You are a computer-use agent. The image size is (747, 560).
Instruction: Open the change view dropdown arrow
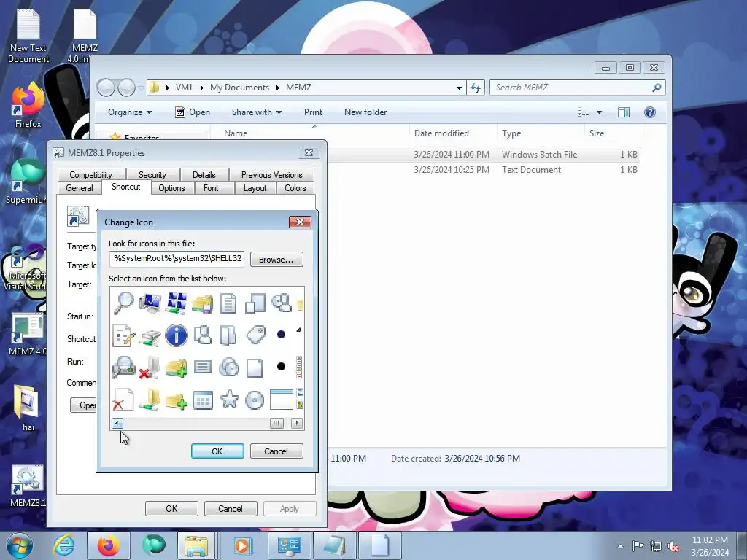(600, 112)
